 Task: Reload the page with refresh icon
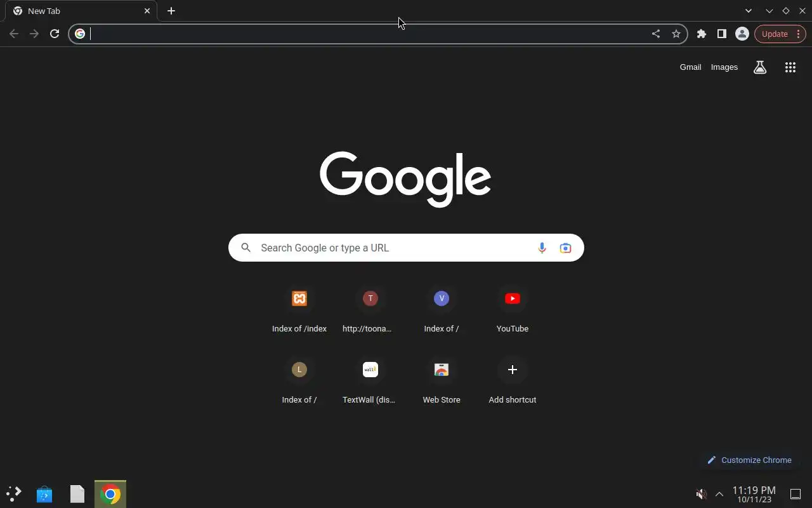[x=55, y=34]
